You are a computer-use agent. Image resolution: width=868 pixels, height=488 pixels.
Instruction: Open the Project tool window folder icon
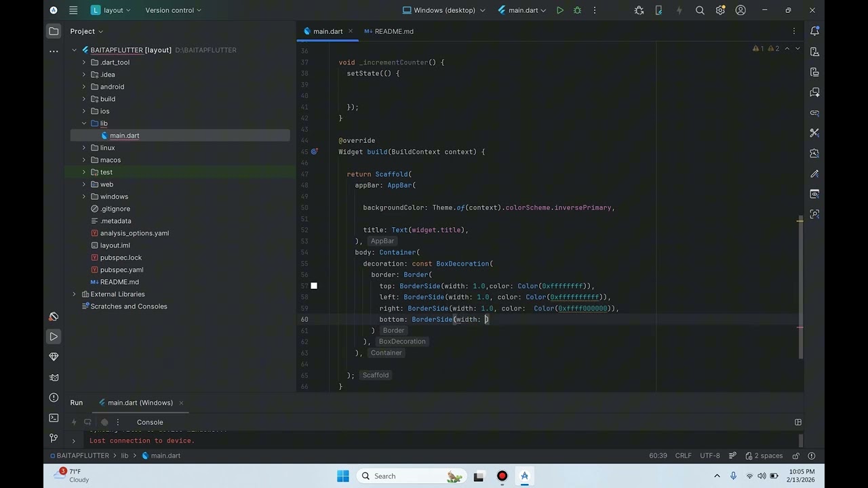54,31
